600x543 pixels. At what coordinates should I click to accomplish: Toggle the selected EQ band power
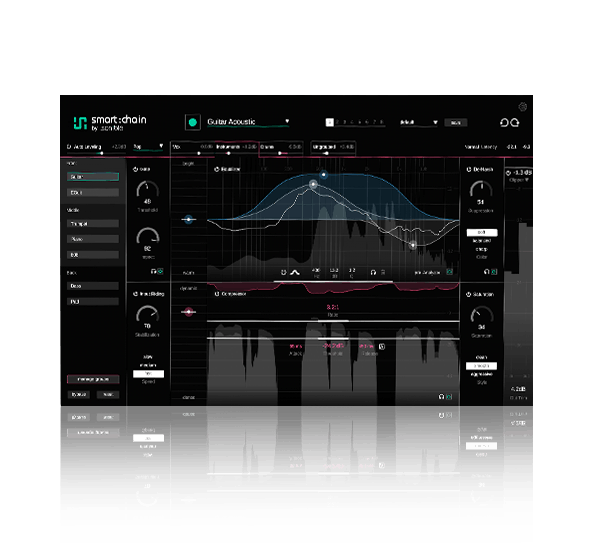click(284, 272)
